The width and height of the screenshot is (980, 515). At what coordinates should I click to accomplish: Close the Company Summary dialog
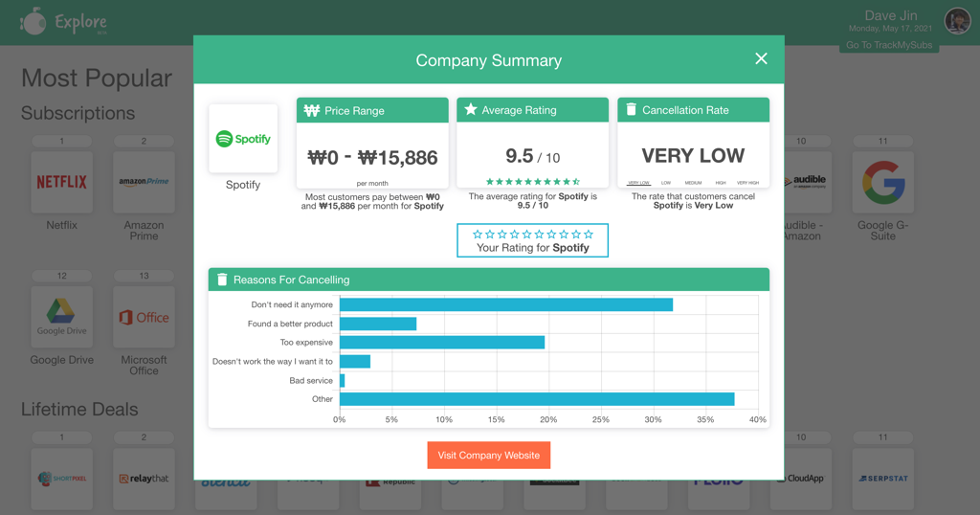click(761, 58)
